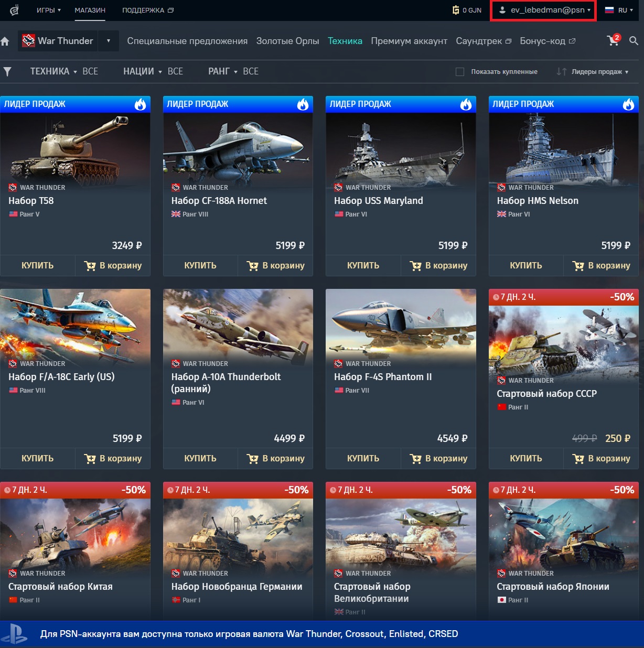Click the PlayStation logo in the banner
Screen dimensions: 644x648
(14, 634)
